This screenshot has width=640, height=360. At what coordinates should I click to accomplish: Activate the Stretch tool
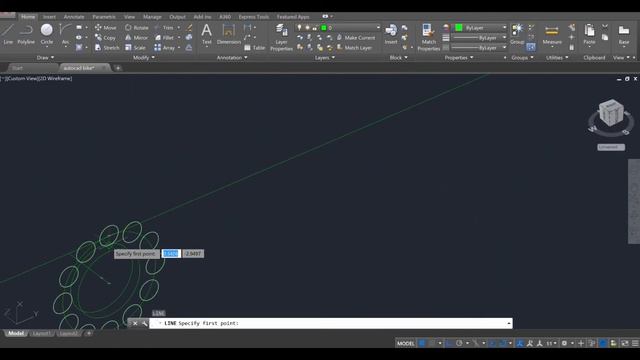tap(107, 48)
